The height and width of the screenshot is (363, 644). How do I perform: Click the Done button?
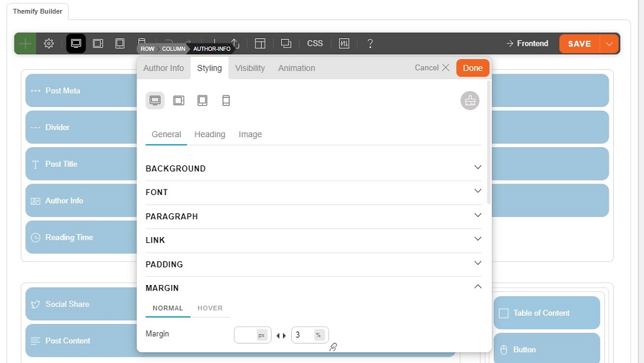473,68
